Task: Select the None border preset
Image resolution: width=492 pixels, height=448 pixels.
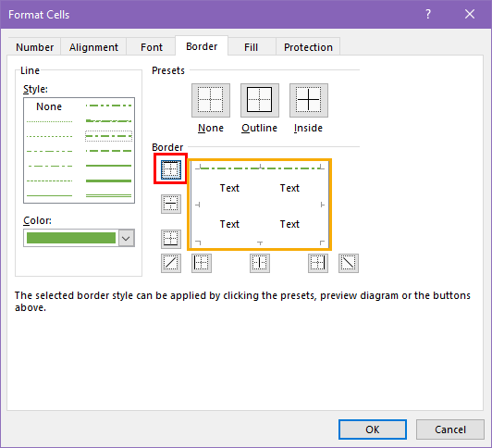Action: (211, 100)
